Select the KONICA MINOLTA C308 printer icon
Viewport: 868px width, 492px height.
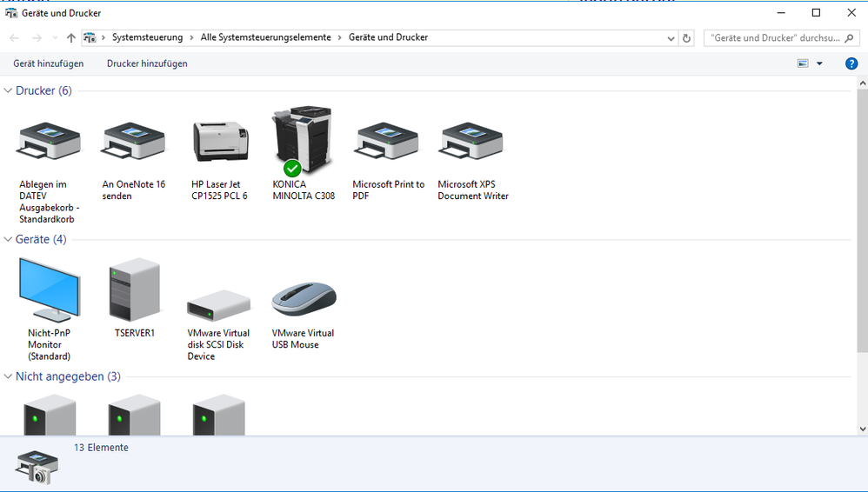(304, 140)
